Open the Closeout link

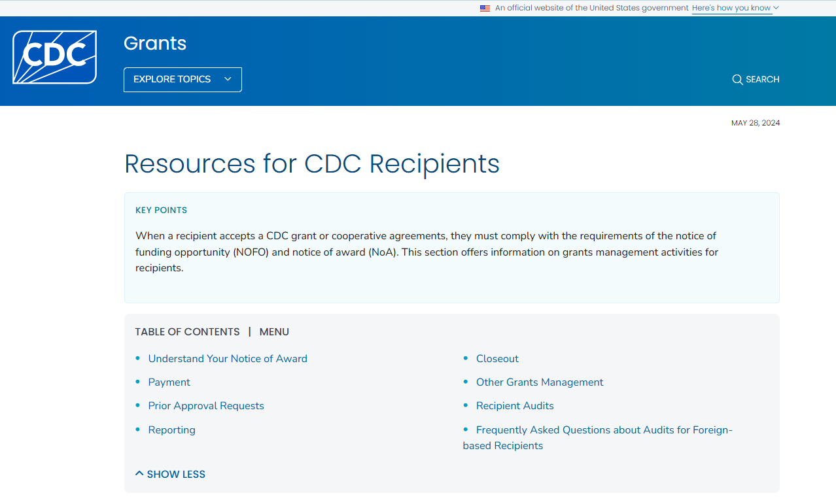(x=497, y=358)
